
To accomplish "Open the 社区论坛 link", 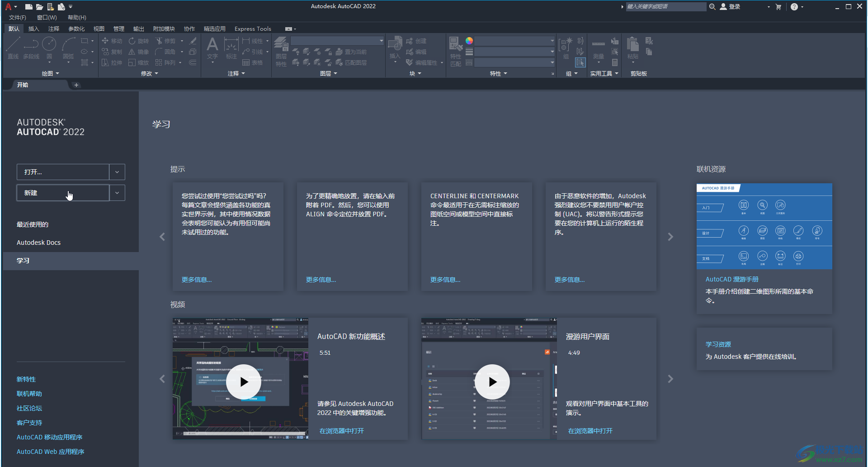I will (x=29, y=408).
